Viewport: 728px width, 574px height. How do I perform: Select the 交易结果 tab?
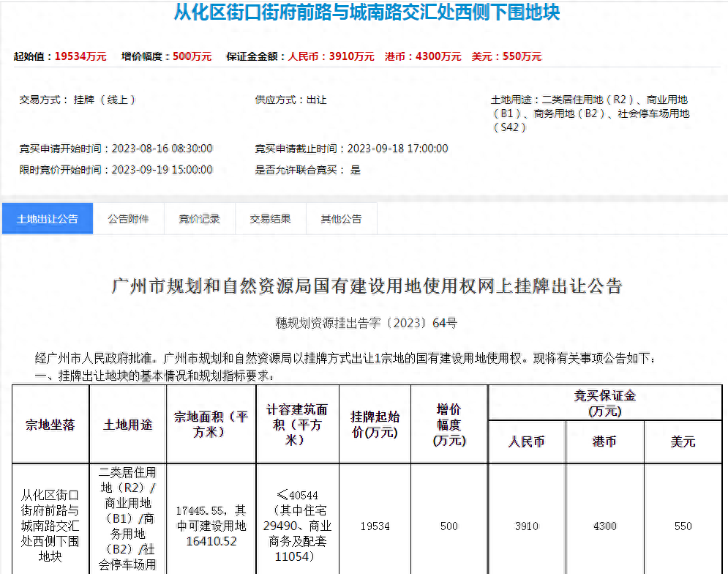tap(270, 218)
